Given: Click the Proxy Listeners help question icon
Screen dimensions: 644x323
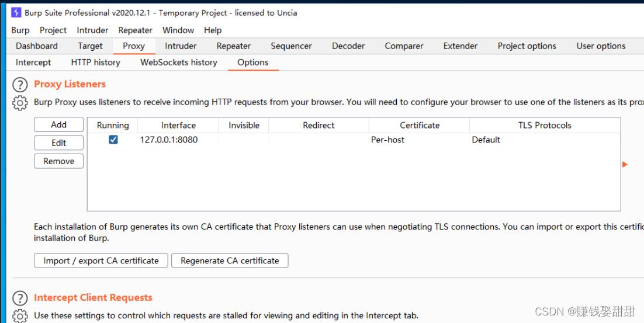Looking at the screenshot, I should click(20, 85).
